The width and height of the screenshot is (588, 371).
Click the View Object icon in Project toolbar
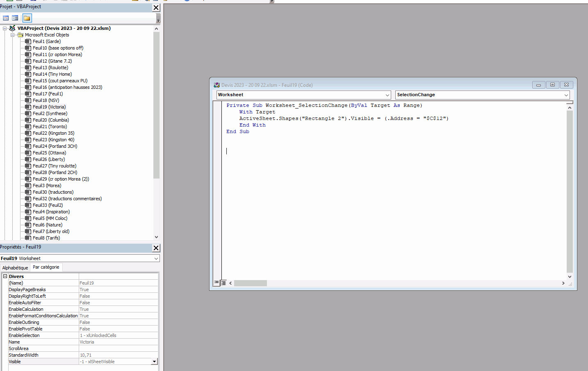[15, 18]
